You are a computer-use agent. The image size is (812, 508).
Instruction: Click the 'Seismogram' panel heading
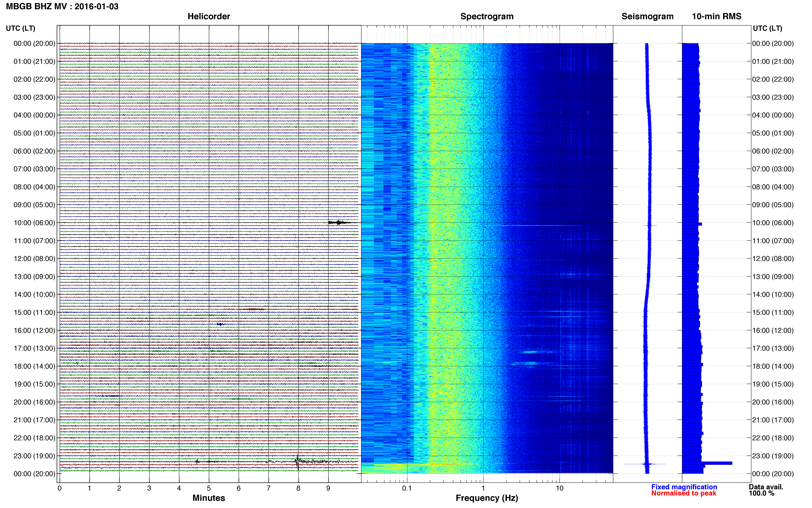click(648, 16)
